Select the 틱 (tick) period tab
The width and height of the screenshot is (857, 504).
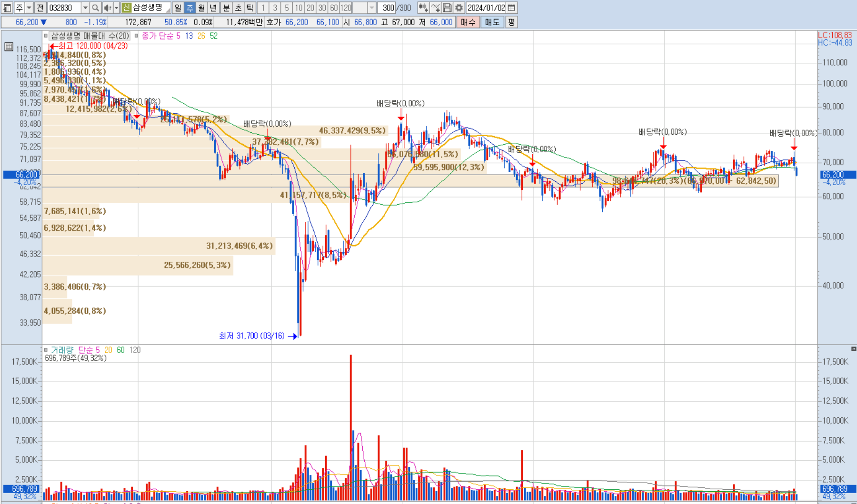[250, 8]
